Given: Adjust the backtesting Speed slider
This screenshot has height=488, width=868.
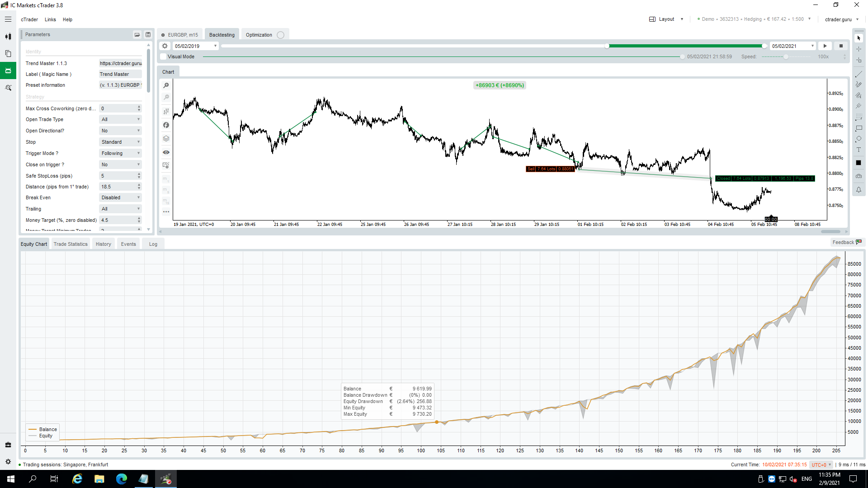Looking at the screenshot, I should point(786,56).
